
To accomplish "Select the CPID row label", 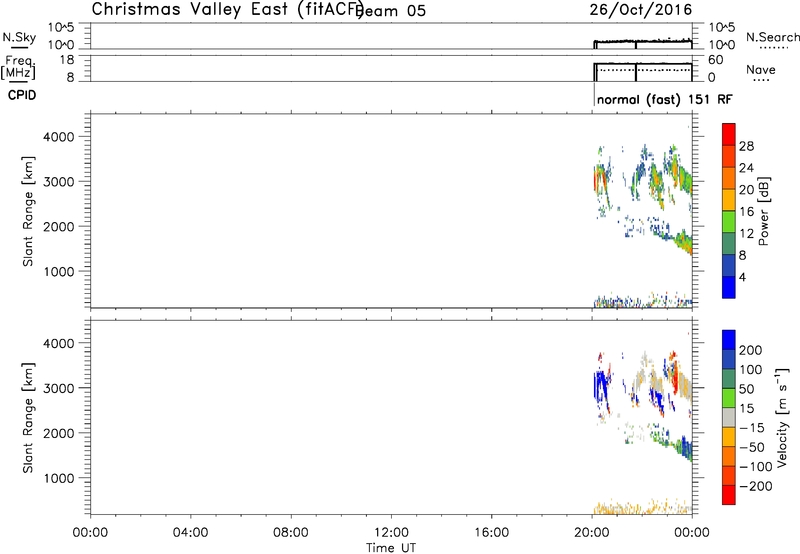I will [22, 95].
